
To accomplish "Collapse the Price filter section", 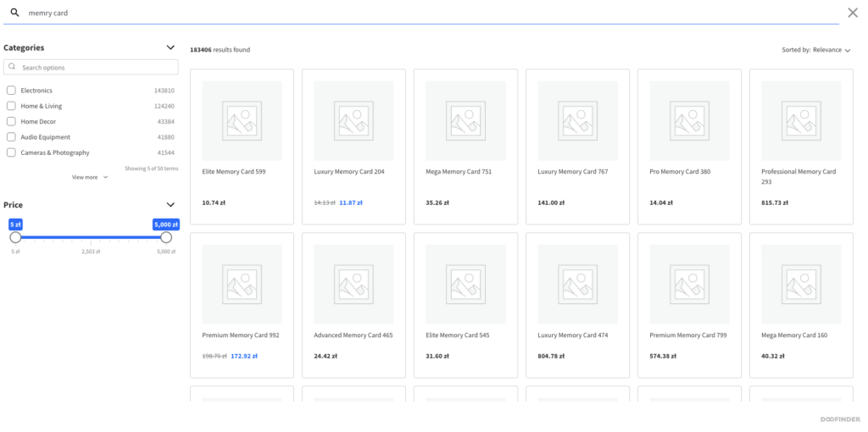I will (x=170, y=205).
